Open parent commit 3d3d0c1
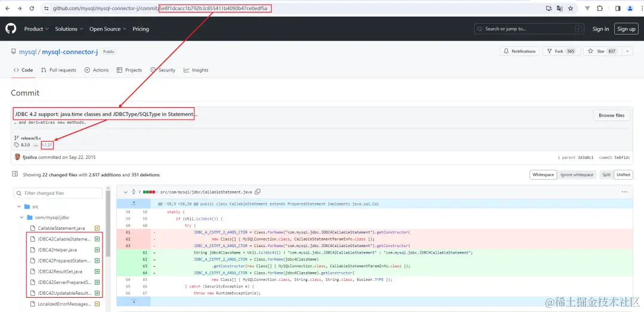Viewport: 644px width, 312px height. click(586, 157)
